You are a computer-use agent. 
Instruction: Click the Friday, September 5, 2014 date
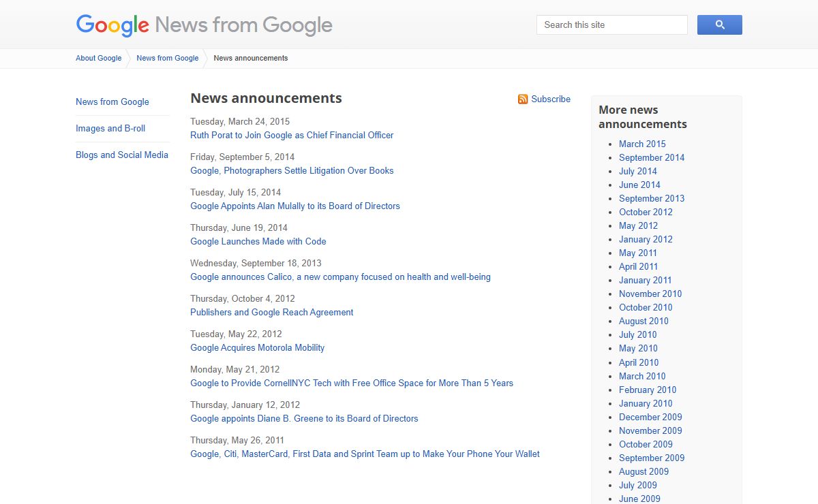click(243, 157)
